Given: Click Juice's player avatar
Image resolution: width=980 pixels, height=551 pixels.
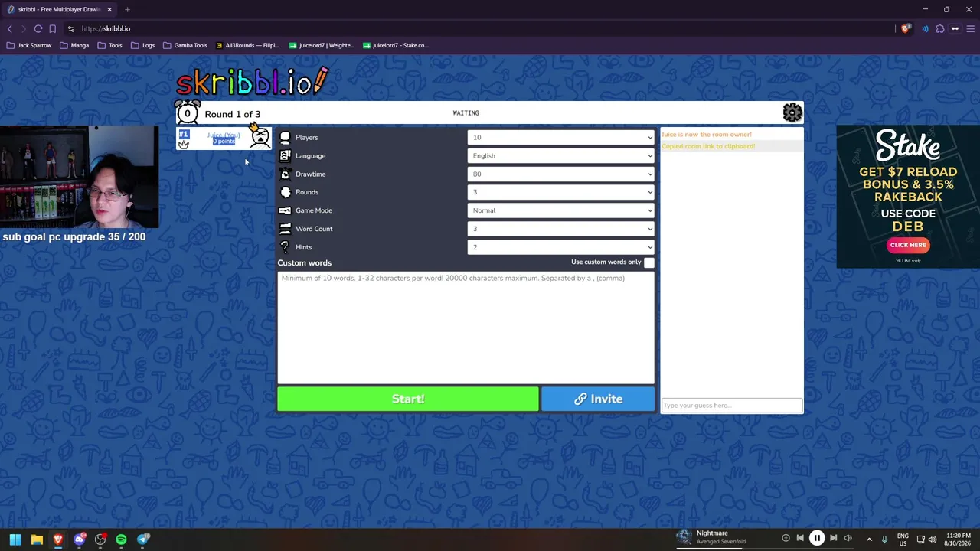Looking at the screenshot, I should coord(260,138).
